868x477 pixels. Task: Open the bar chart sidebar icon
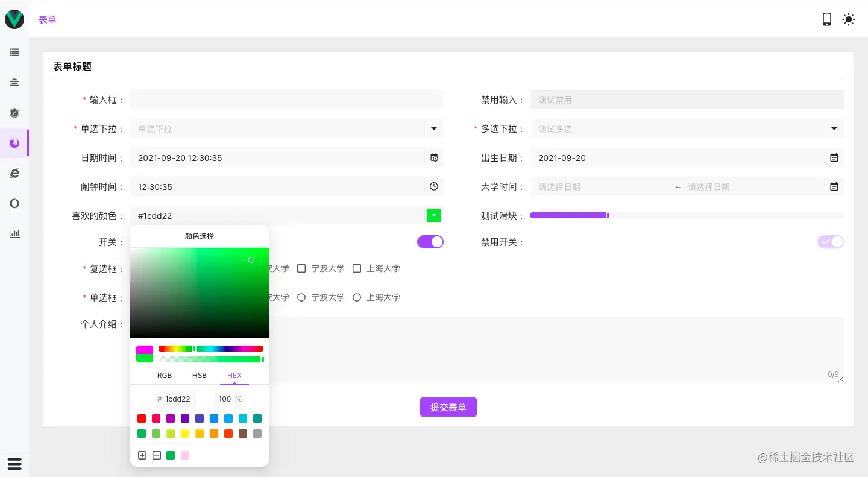14,233
